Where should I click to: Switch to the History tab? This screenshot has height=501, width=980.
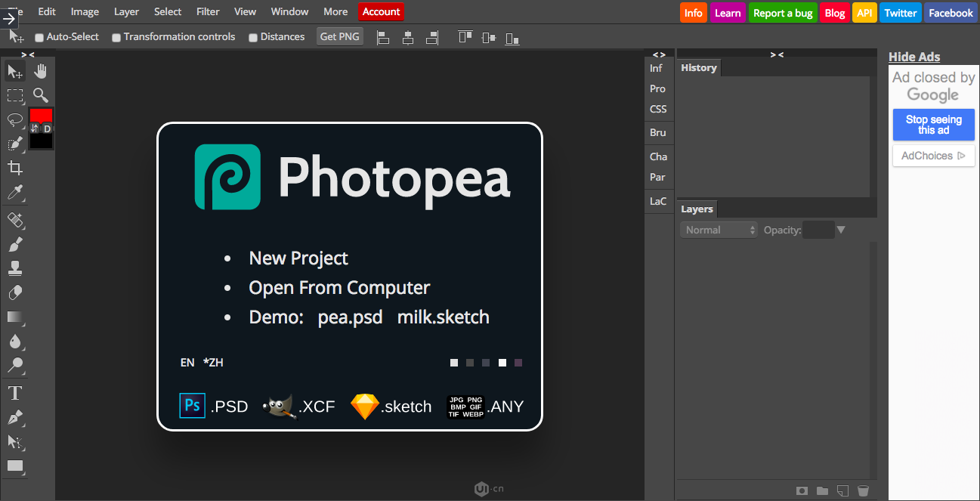pyautogui.click(x=699, y=68)
